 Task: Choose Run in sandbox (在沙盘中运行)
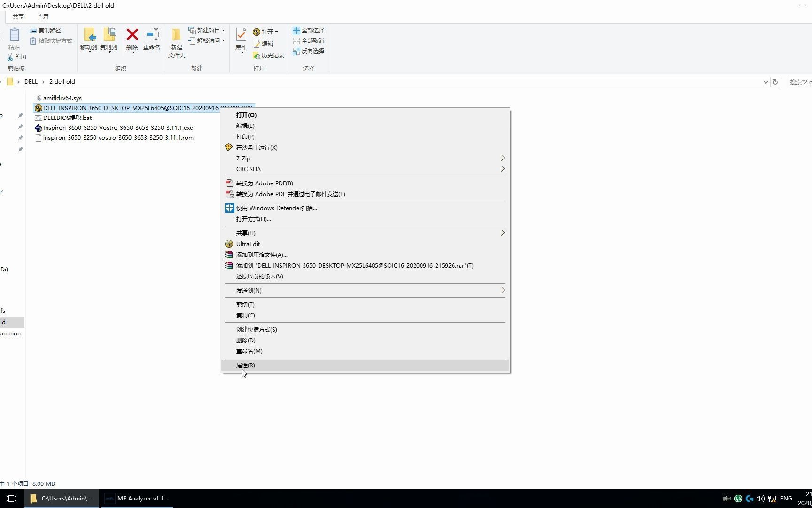pyautogui.click(x=365, y=148)
